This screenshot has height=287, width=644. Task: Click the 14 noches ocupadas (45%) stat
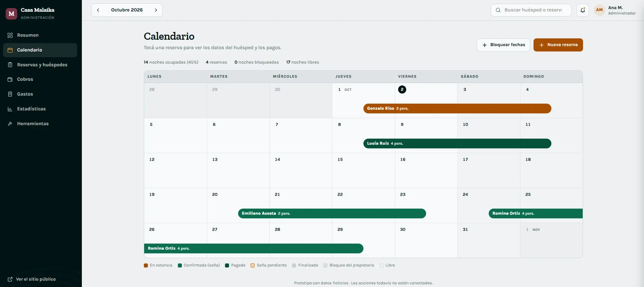click(171, 62)
